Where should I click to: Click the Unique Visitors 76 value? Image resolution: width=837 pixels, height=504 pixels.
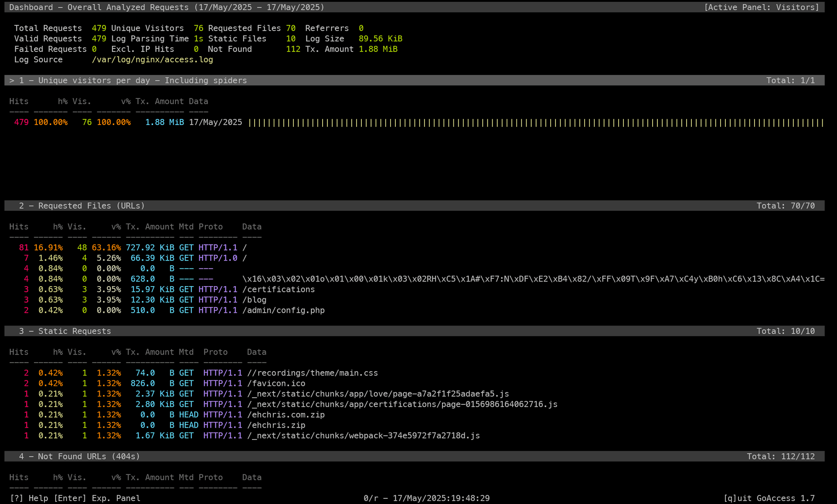pyautogui.click(x=198, y=28)
